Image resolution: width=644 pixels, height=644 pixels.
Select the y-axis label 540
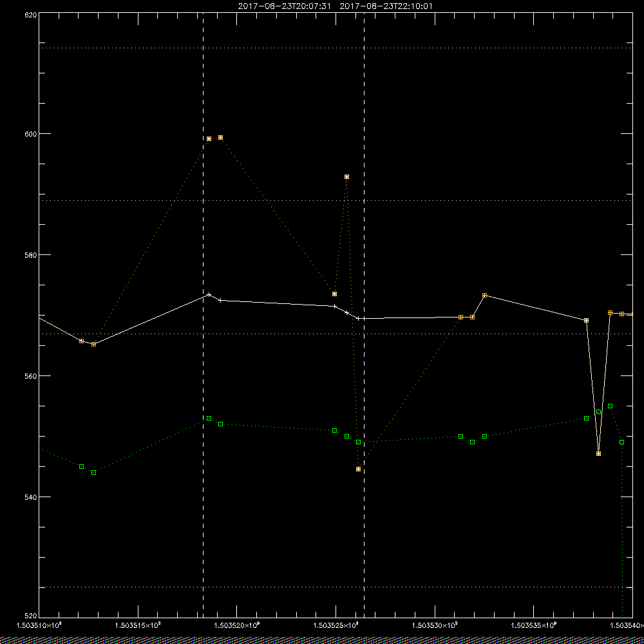[30, 497]
